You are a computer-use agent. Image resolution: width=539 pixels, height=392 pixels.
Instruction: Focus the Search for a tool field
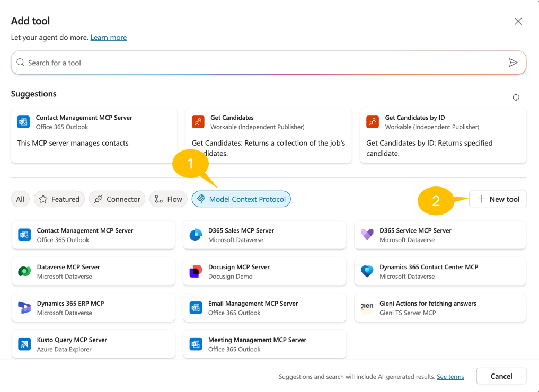269,63
